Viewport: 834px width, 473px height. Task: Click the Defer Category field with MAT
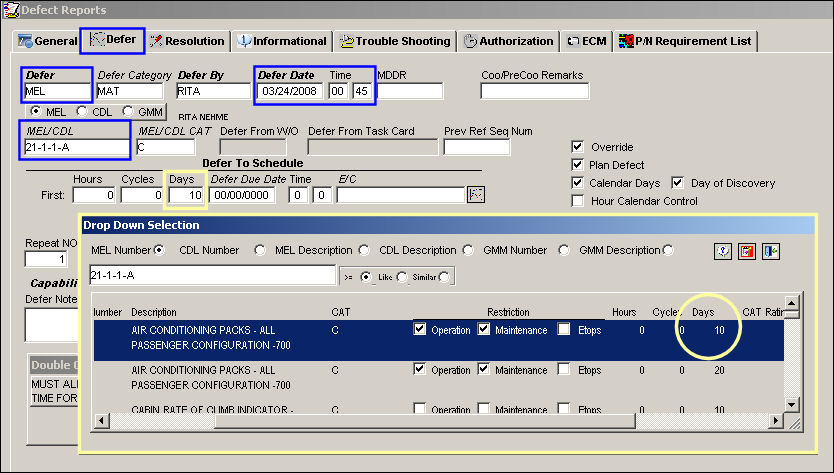(x=130, y=91)
